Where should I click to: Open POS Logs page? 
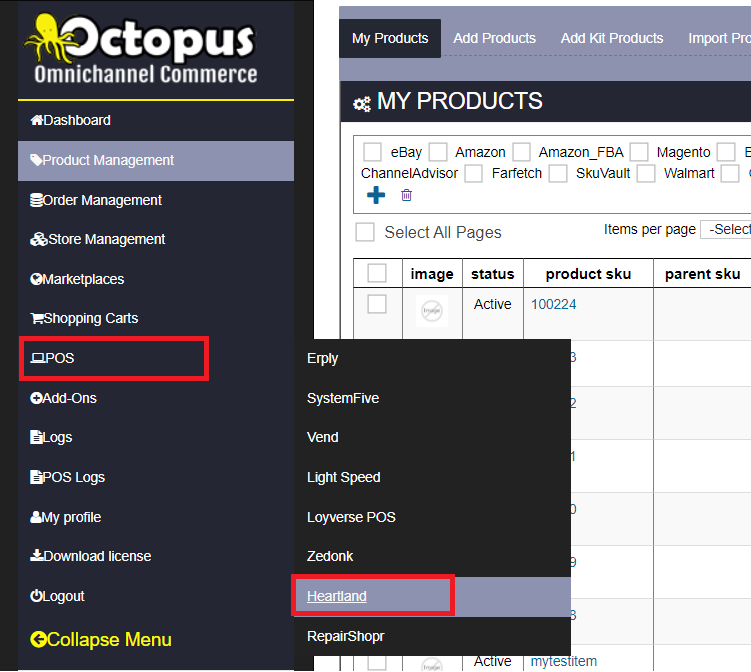tap(156, 478)
